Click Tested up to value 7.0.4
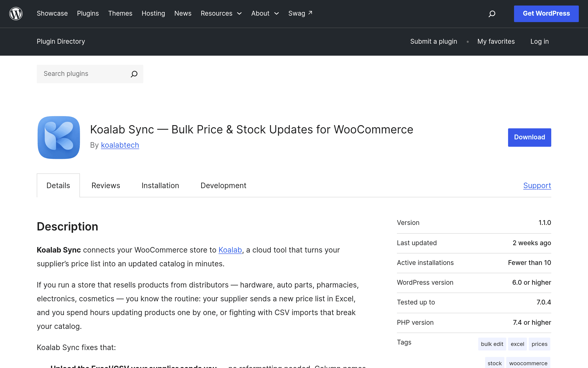Viewport: 588px width, 368px height. (544, 302)
